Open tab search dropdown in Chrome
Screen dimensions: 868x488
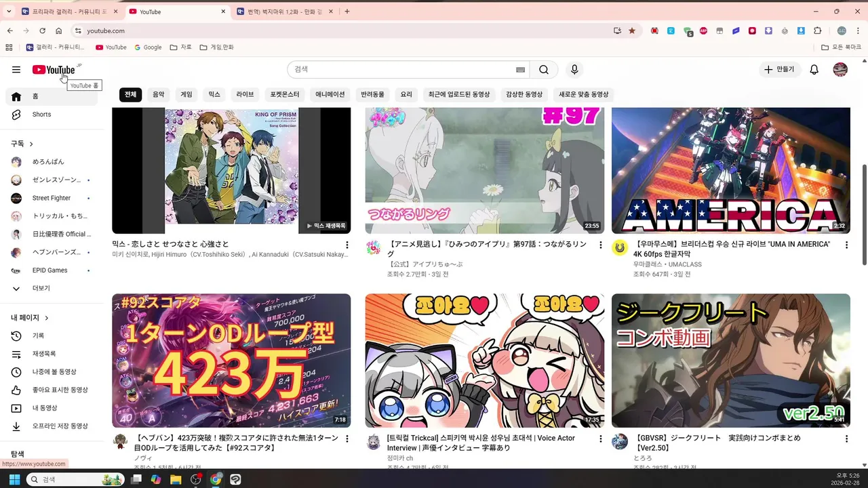9,12
